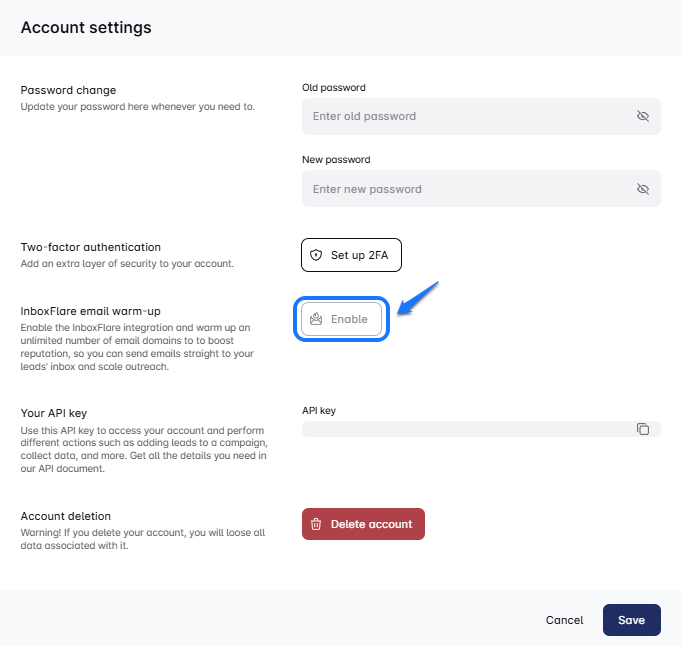Screen dimensions: 682x646
Task: Click the shield icon in 2FA button
Action: tap(317, 255)
